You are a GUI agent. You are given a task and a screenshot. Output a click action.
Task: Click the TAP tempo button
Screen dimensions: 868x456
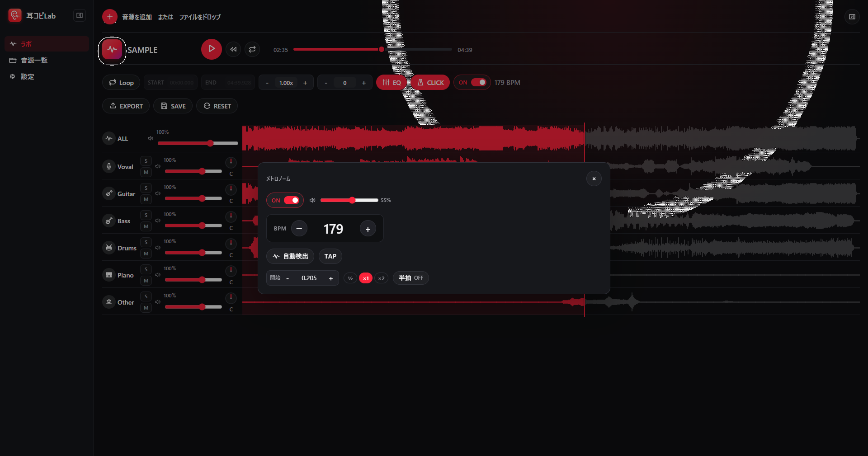(x=330, y=256)
